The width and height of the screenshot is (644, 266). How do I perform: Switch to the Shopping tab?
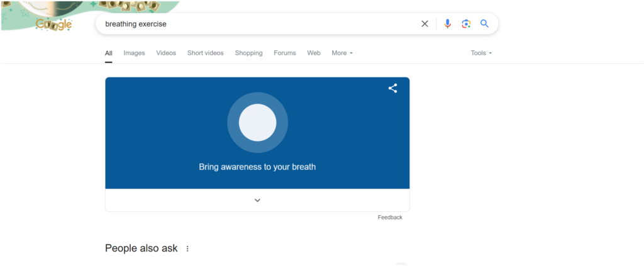click(x=248, y=53)
